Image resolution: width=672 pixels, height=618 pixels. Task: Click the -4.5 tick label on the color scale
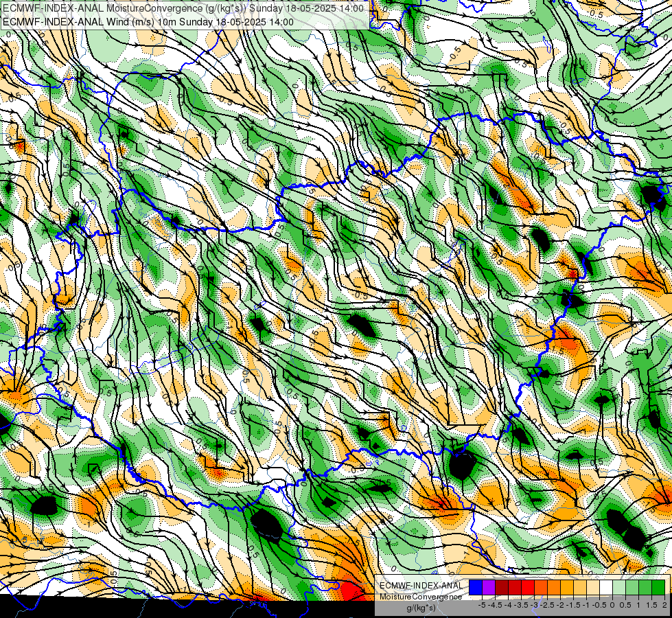tap(495, 605)
